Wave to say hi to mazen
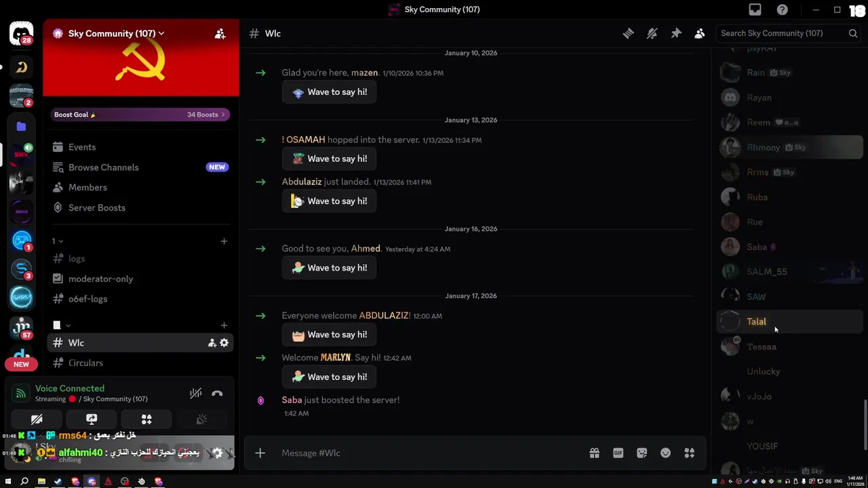Viewport: 868px width, 488px height. tap(329, 92)
